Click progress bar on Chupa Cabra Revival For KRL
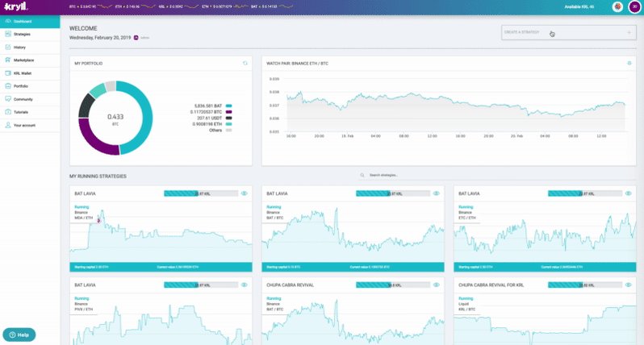644x345 pixels. pos(585,285)
